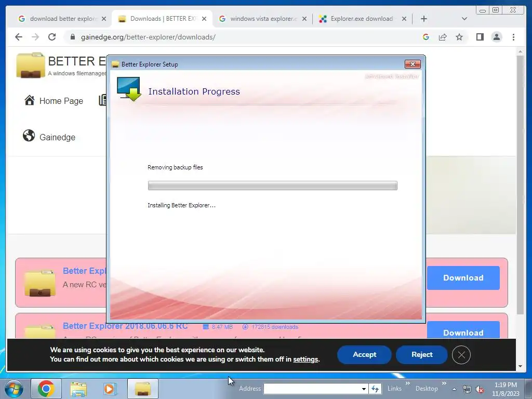Click the site lock icon
Image resolution: width=532 pixels, height=399 pixels.
(x=72, y=37)
